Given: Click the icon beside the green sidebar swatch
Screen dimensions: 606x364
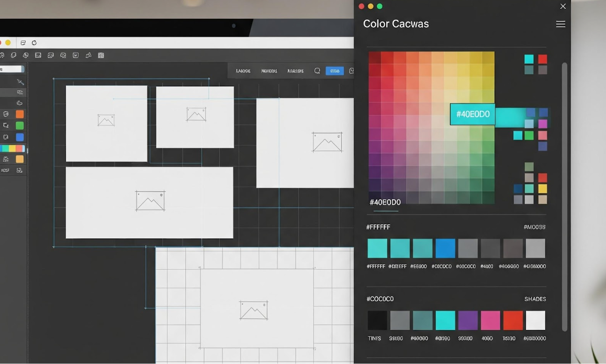Looking at the screenshot, I should (x=6, y=126).
